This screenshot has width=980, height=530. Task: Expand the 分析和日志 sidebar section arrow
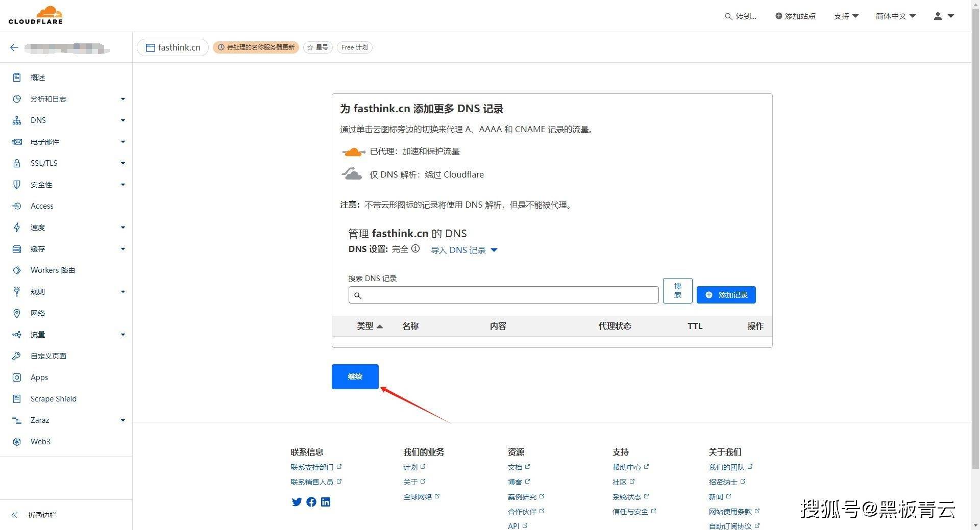[x=123, y=99]
